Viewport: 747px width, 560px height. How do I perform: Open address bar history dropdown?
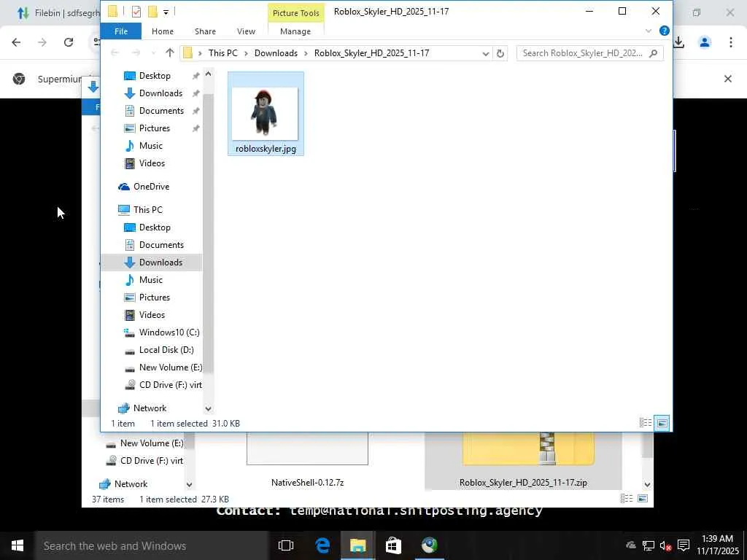tap(485, 53)
